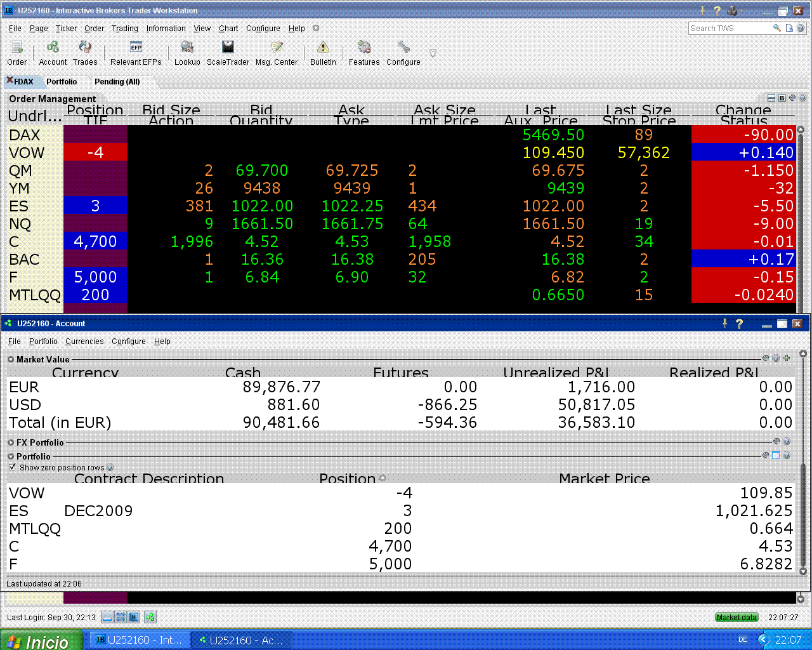Viewport: 812px width, 650px height.
Task: Collapse the Market Value section
Action: 11,359
